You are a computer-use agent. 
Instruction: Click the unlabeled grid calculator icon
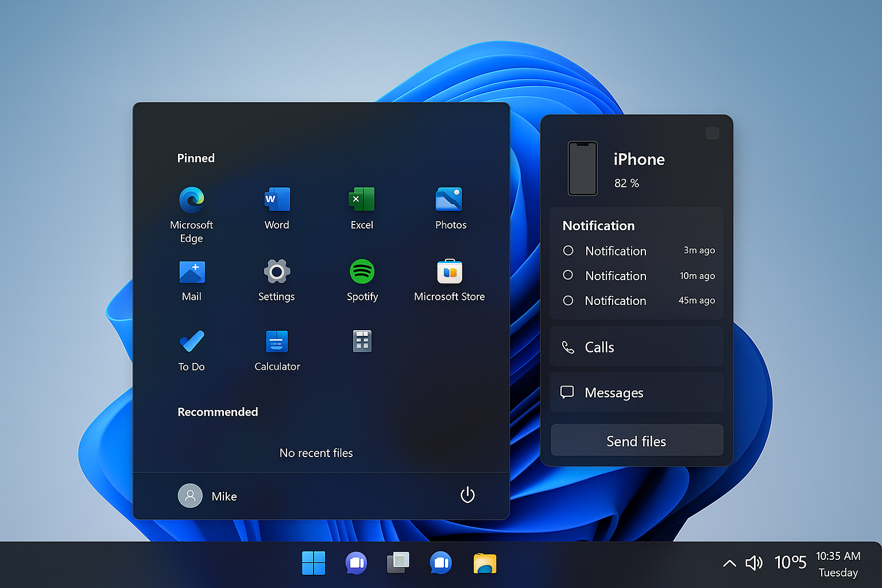pyautogui.click(x=362, y=341)
